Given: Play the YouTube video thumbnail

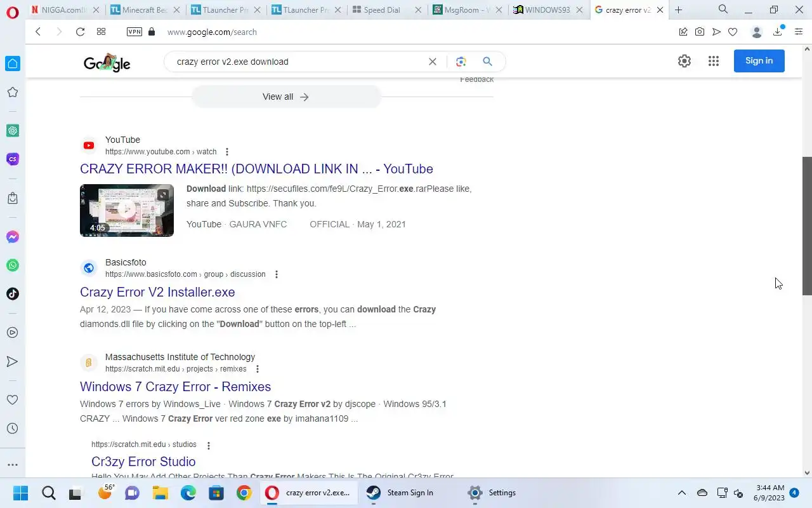Looking at the screenshot, I should click(x=127, y=210).
